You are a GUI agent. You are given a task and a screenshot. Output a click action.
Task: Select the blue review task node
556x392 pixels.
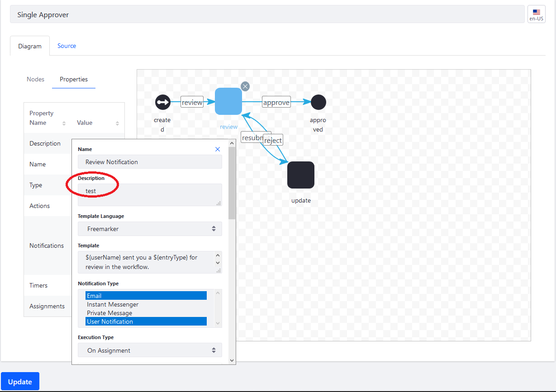[x=228, y=101]
